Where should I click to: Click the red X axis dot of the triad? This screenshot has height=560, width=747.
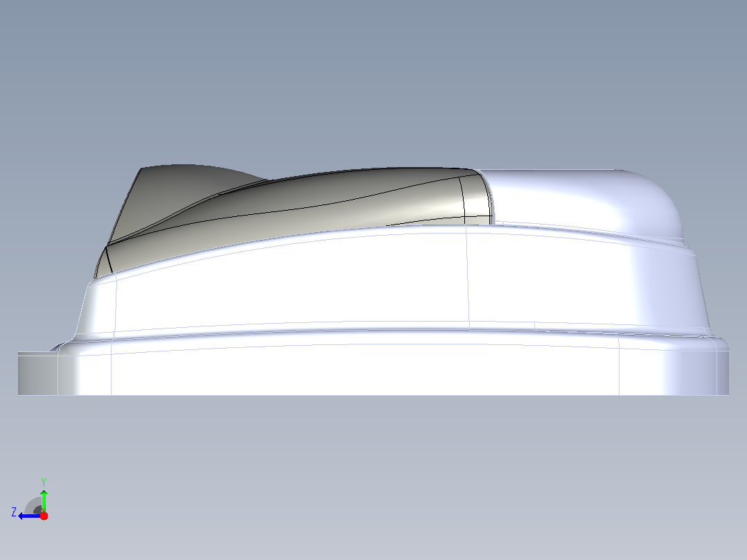click(44, 516)
